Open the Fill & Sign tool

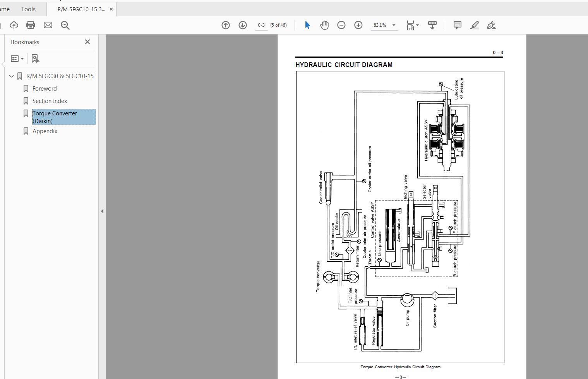(x=492, y=25)
